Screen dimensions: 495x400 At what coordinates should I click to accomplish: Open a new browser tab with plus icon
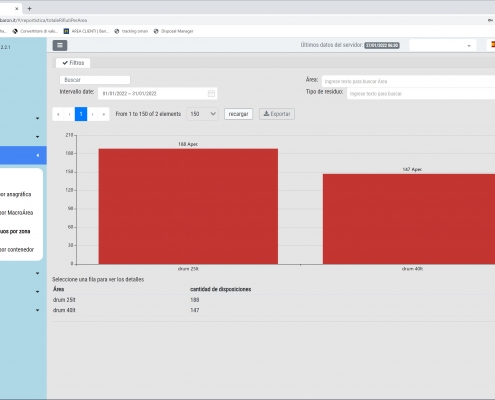pyautogui.click(x=29, y=8)
